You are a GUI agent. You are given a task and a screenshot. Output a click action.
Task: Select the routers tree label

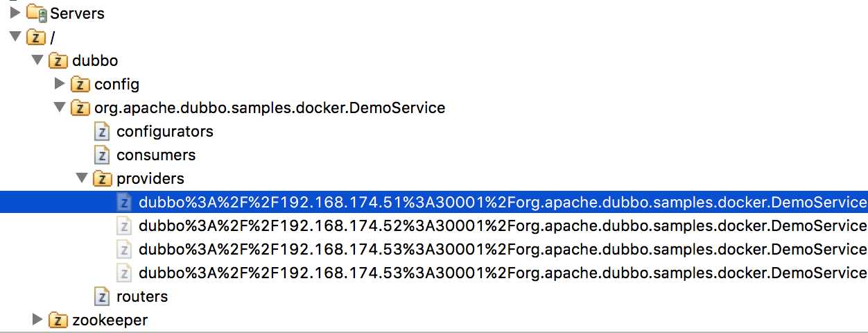coord(142,296)
